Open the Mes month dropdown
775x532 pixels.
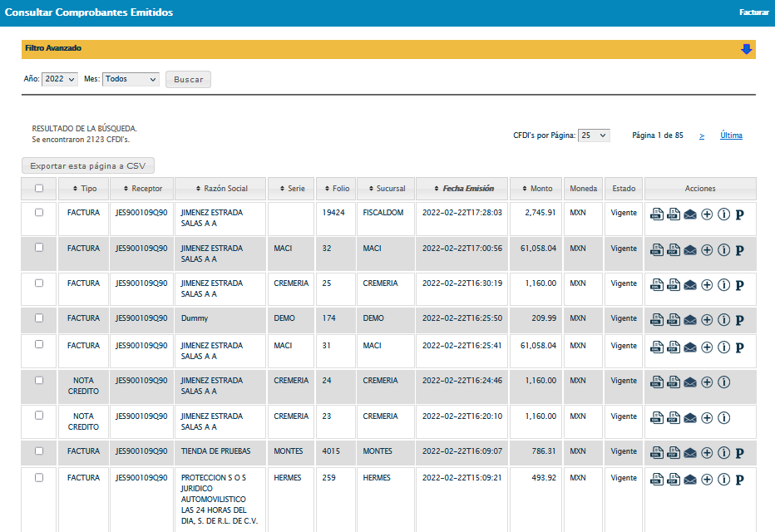(x=131, y=79)
